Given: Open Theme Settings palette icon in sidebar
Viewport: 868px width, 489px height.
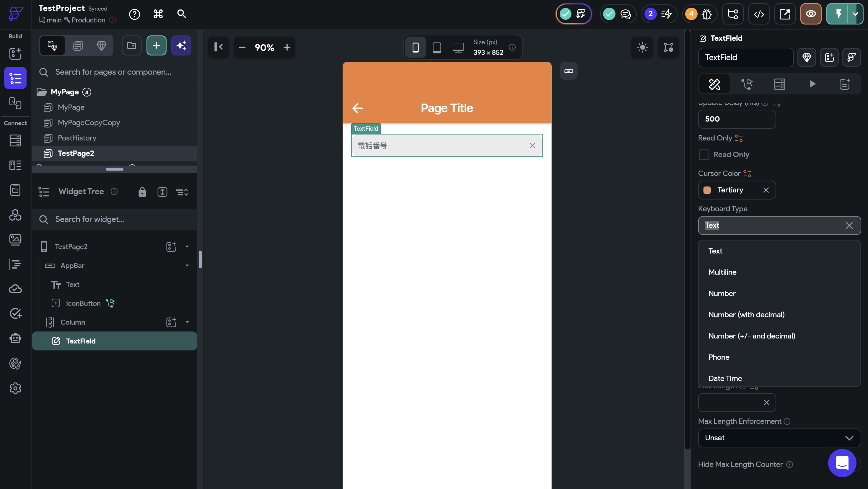Looking at the screenshot, I should pyautogui.click(x=15, y=363).
